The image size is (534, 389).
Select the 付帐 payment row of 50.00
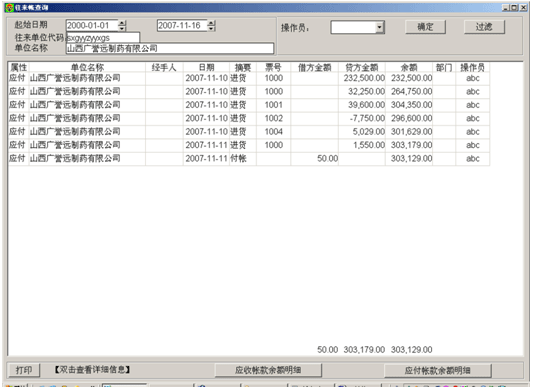[249, 158]
